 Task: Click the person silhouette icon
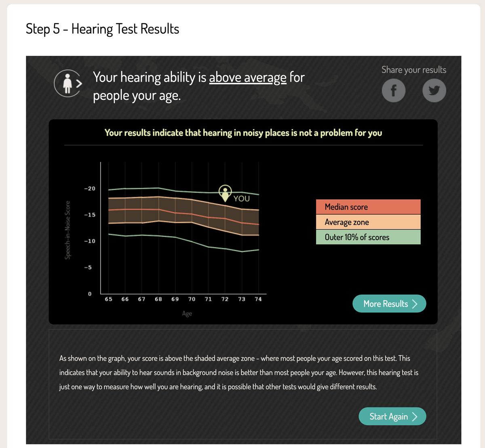(67, 83)
